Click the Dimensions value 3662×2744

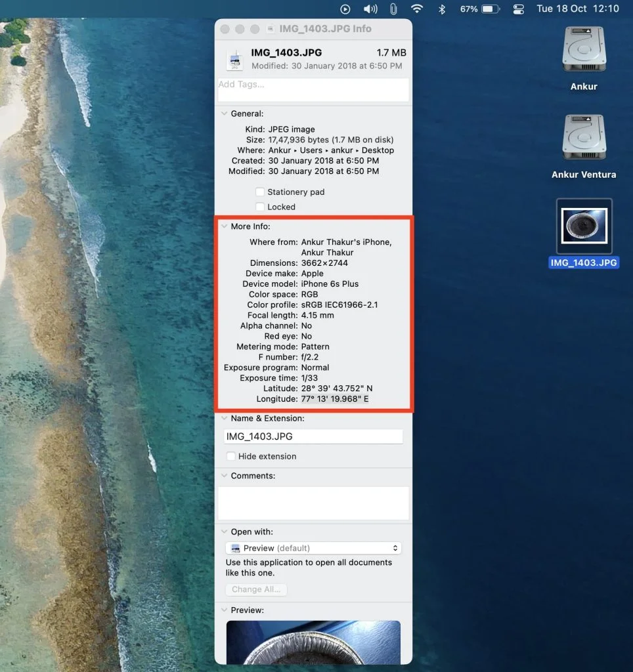coord(324,262)
